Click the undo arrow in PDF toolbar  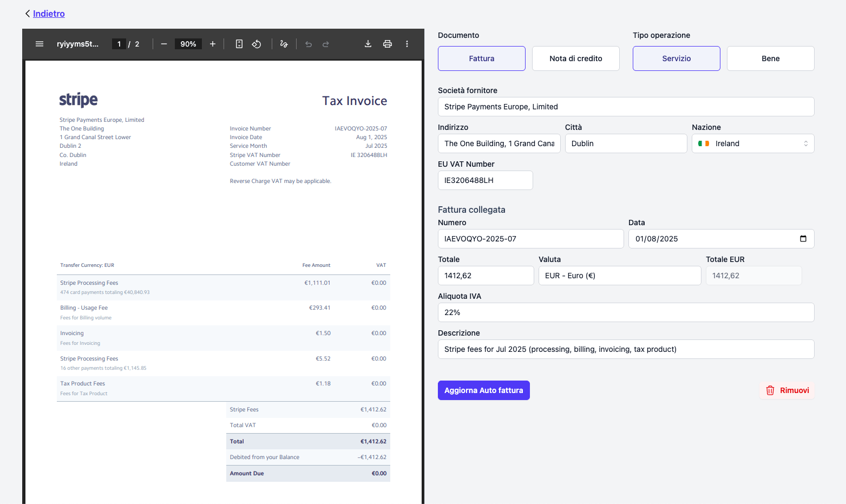(309, 44)
